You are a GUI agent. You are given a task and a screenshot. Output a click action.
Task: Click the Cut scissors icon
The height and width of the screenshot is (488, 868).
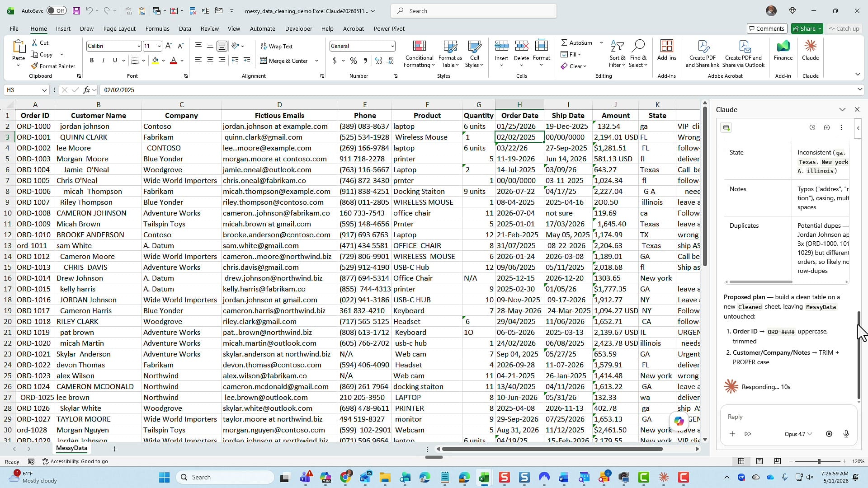tap(35, 42)
